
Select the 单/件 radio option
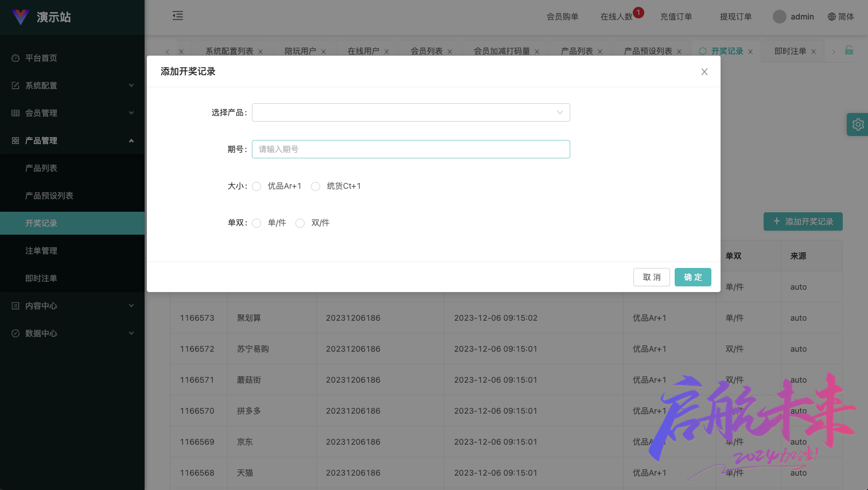tap(256, 223)
